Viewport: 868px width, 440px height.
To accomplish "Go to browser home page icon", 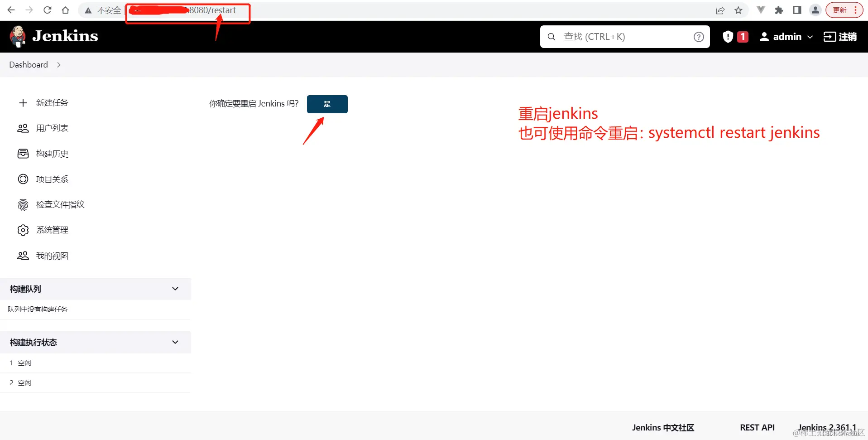I will tap(65, 10).
